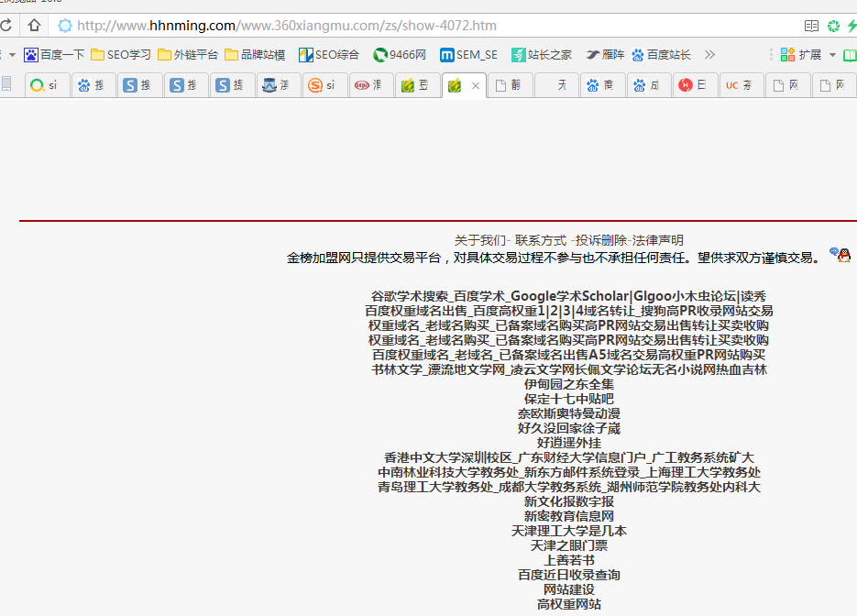Image resolution: width=857 pixels, height=616 pixels.
Task: Open the SEO综合 bookmark
Action: [329, 55]
